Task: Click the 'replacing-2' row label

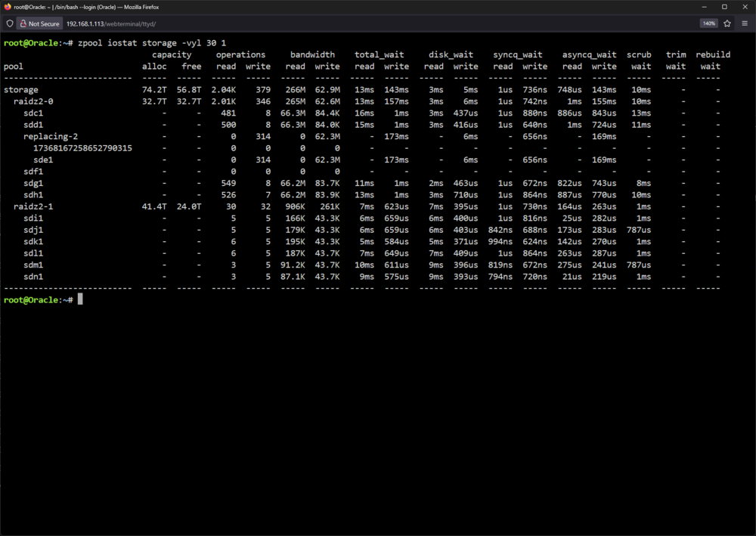Action: [51, 136]
